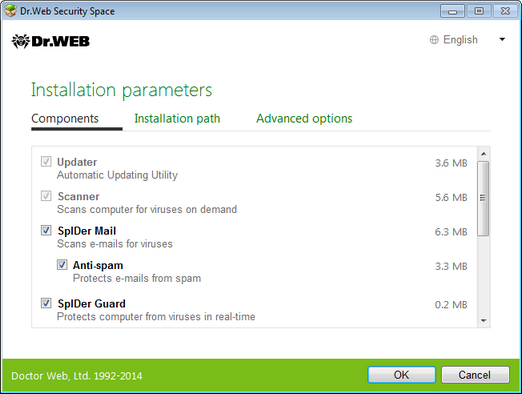Switch to the Components tab
This screenshot has height=394, width=522.
click(x=65, y=118)
